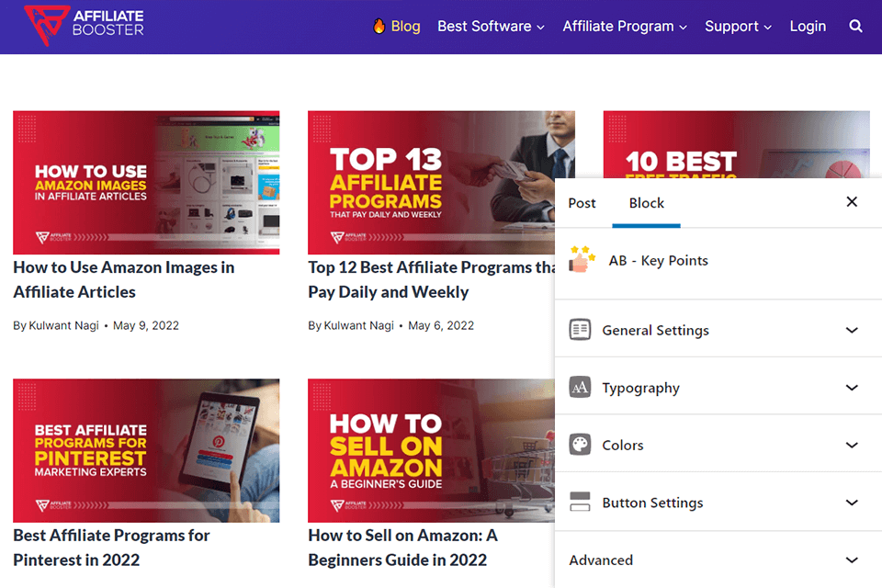Open 'Top 12 Best Affiliate Programs' article title
882x588 pixels.
tap(432, 279)
